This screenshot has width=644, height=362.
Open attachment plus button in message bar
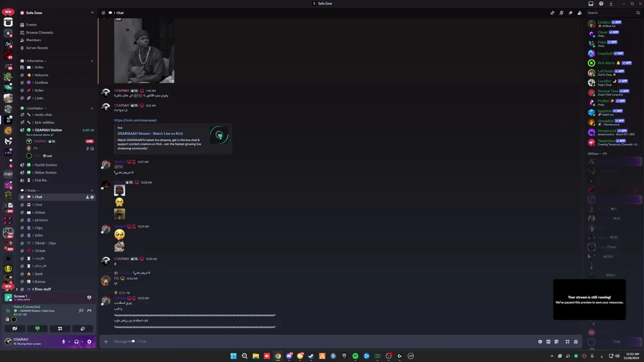(x=106, y=341)
